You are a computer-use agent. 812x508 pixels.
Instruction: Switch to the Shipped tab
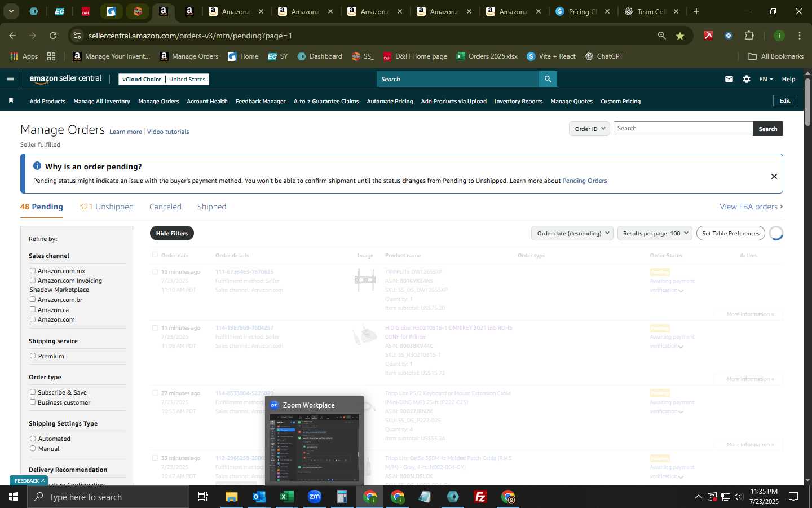pos(211,207)
